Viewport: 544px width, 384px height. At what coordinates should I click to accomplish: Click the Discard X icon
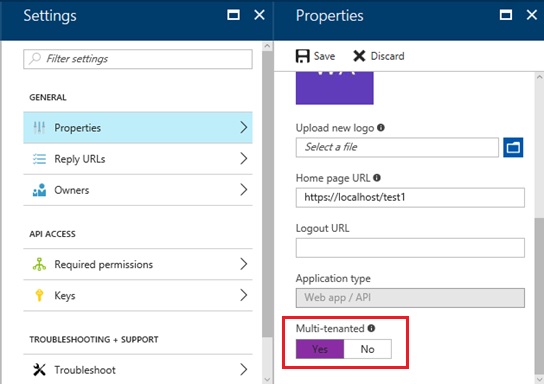pos(359,56)
